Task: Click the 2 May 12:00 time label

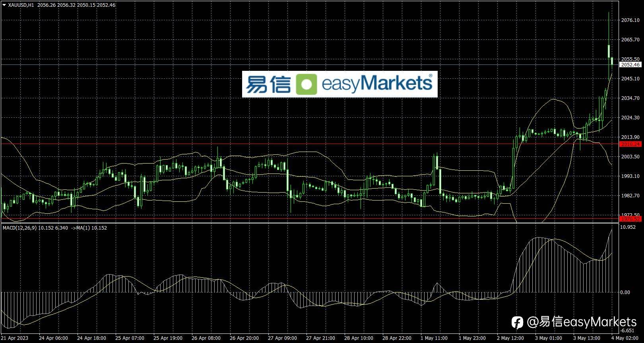Action: click(510, 338)
